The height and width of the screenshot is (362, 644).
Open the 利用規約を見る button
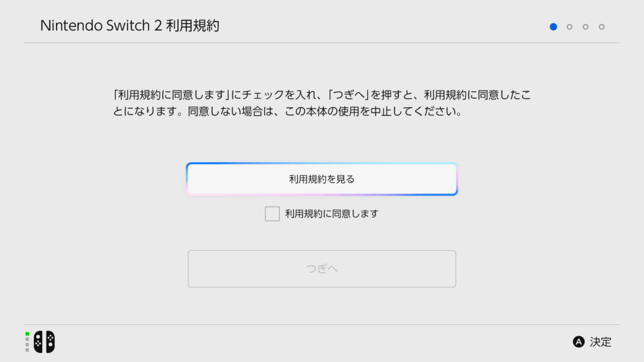(322, 179)
